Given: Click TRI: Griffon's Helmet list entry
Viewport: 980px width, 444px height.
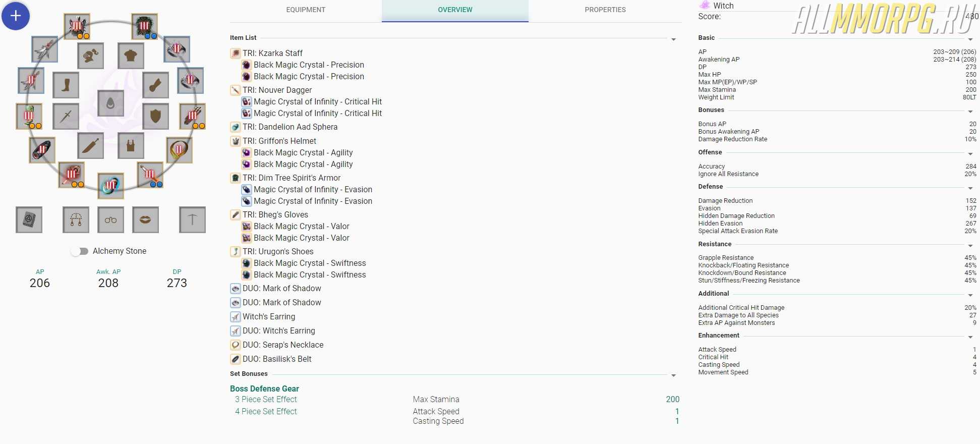Looking at the screenshot, I should pyautogui.click(x=279, y=141).
